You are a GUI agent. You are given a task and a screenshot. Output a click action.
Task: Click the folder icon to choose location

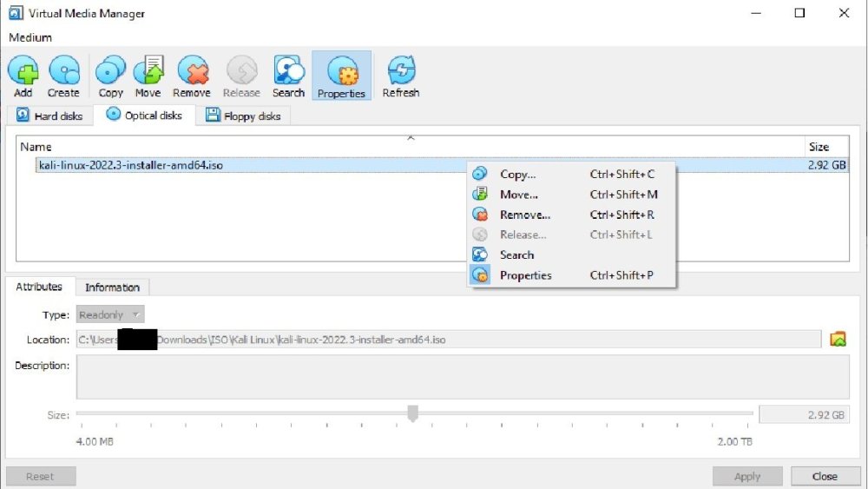838,339
